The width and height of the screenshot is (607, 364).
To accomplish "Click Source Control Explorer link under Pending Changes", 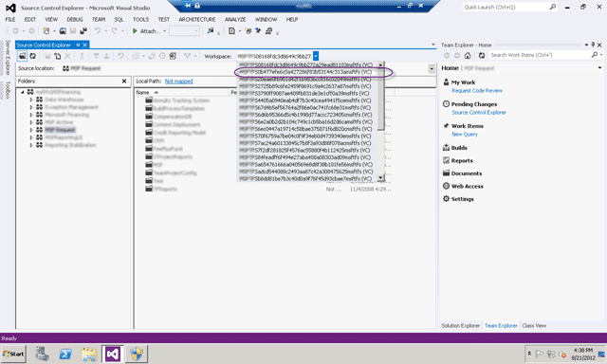I will coord(479,112).
